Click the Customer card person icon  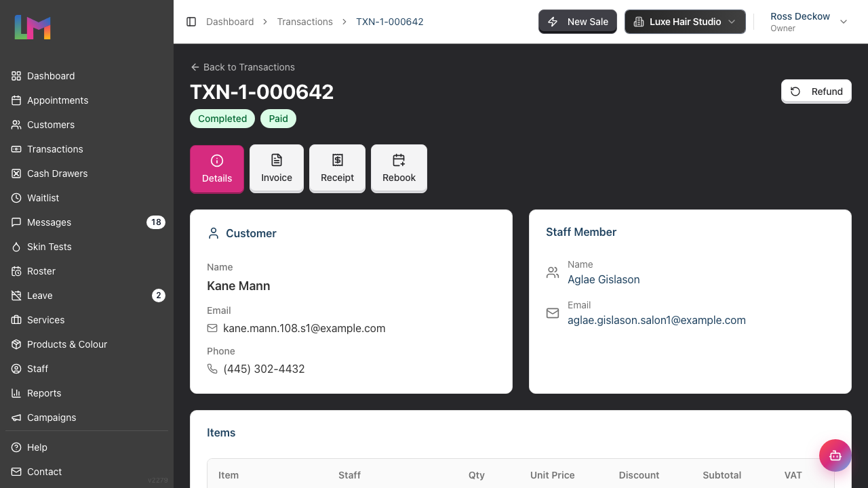click(x=214, y=233)
